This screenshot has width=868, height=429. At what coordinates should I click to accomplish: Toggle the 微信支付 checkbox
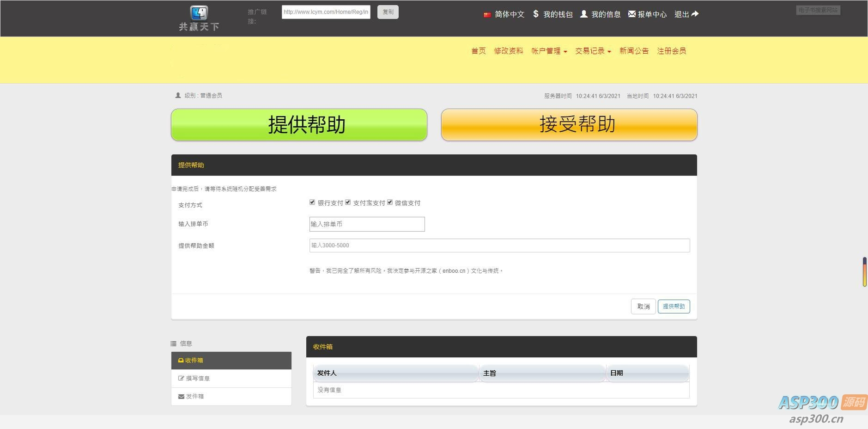coord(390,202)
